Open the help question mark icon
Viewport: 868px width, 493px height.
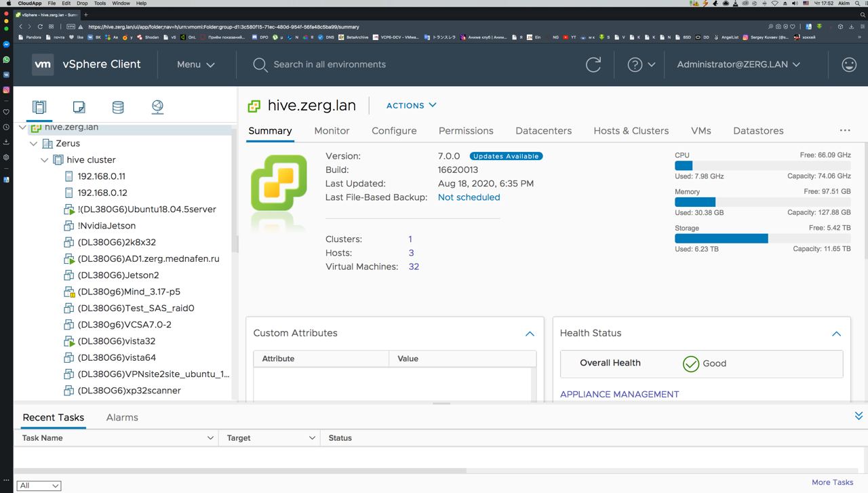tap(635, 64)
